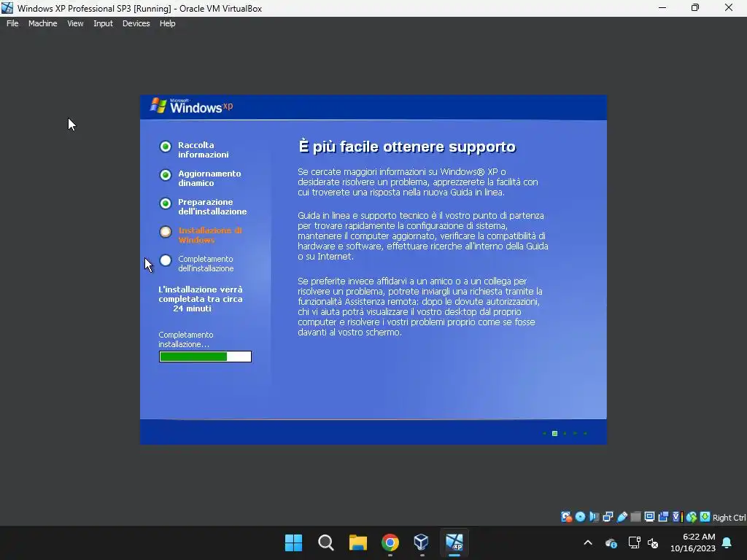Image resolution: width=747 pixels, height=560 pixels.
Task: Open VirtualBox Manager from the taskbar
Action: tap(422, 542)
